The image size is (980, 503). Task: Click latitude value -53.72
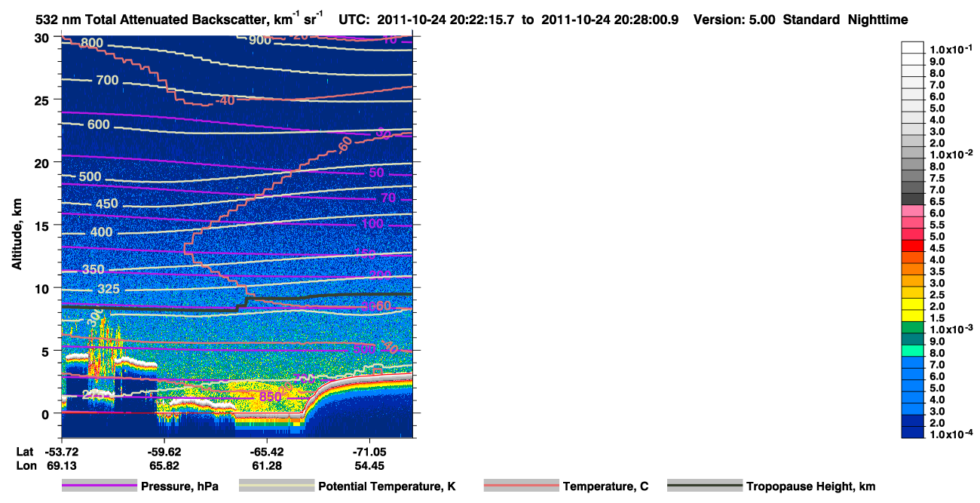pos(61,452)
